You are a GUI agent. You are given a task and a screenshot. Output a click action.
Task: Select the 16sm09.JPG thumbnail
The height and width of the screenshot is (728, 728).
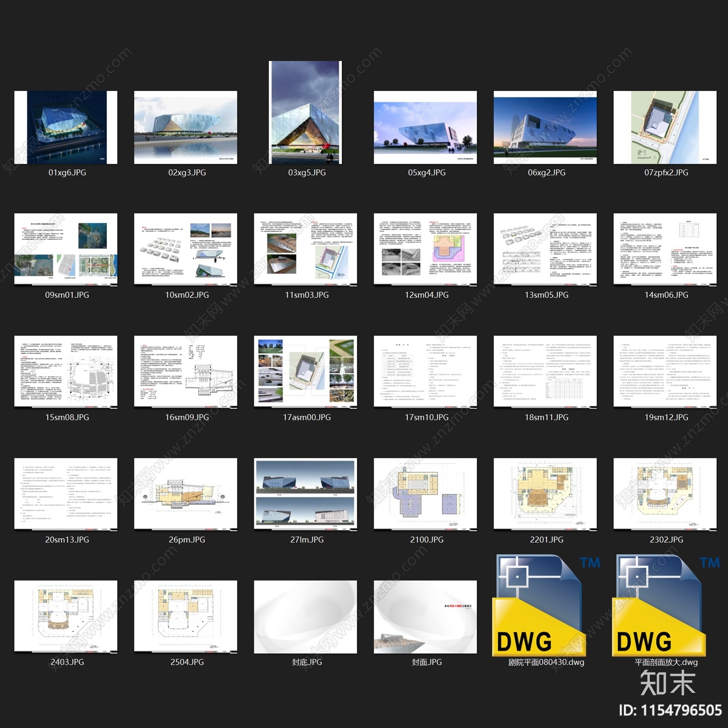(x=186, y=372)
